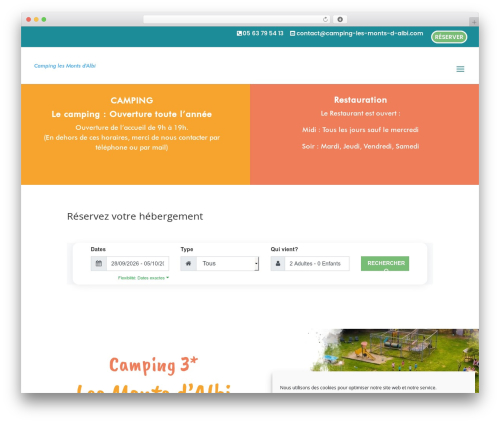
Task: Click the green RECHERCHER button
Action: (x=385, y=263)
